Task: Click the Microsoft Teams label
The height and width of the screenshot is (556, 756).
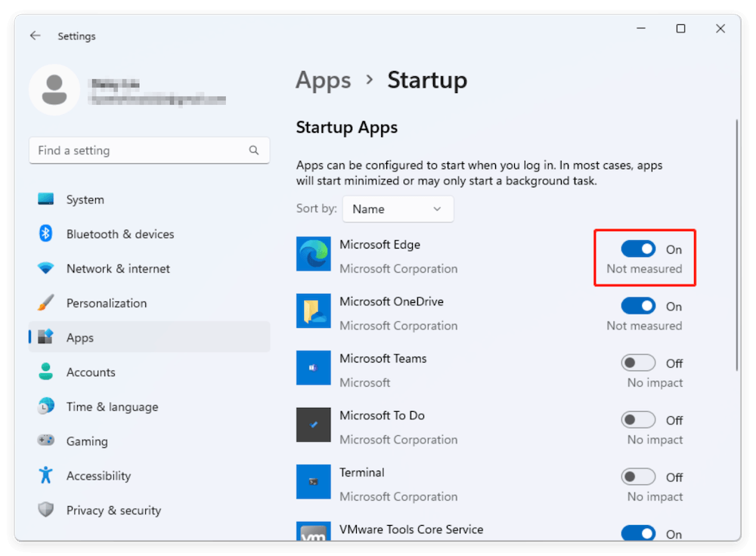Action: (x=383, y=358)
